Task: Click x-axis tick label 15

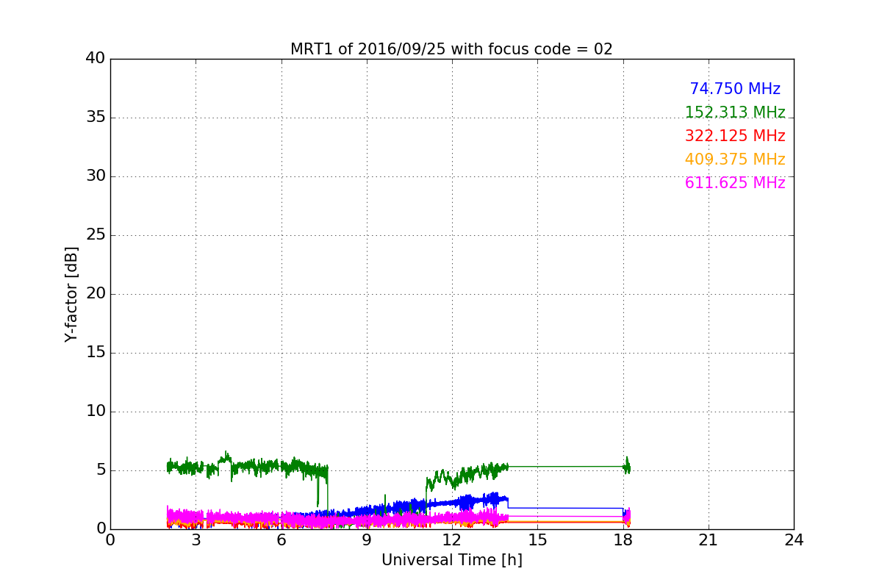Action: (537, 539)
